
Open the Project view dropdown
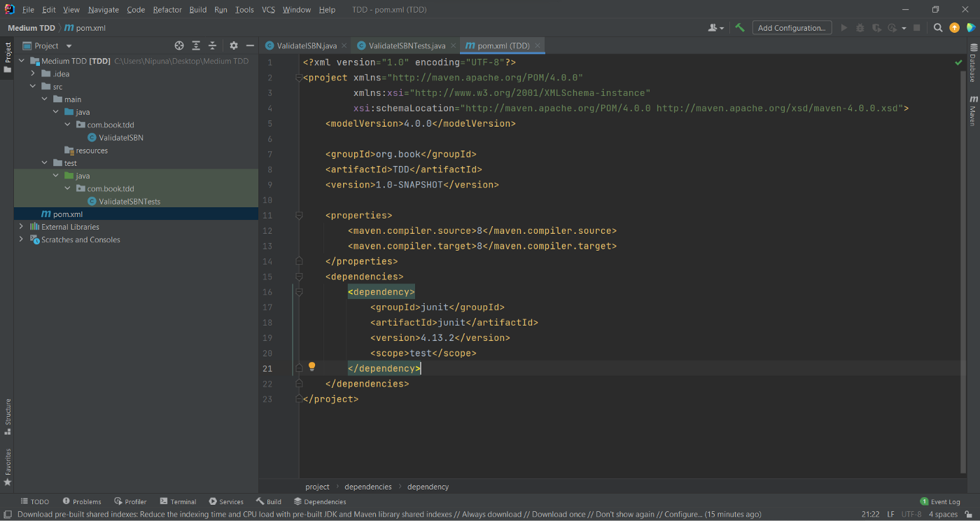coord(69,46)
